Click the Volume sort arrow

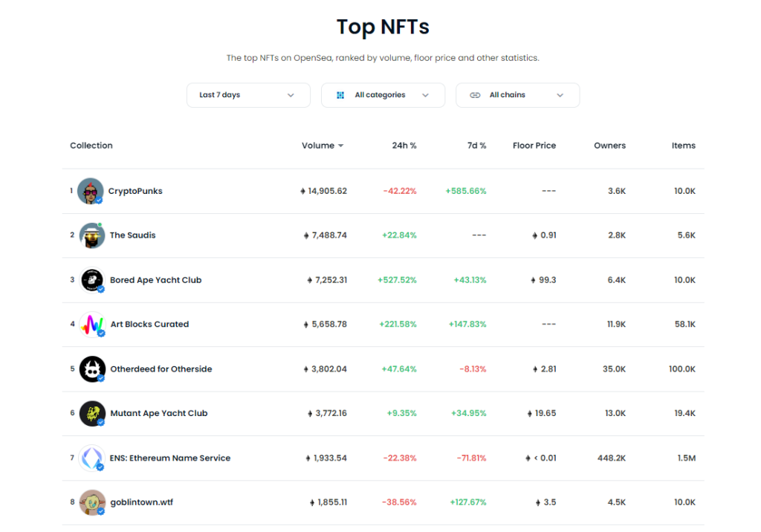pos(340,146)
